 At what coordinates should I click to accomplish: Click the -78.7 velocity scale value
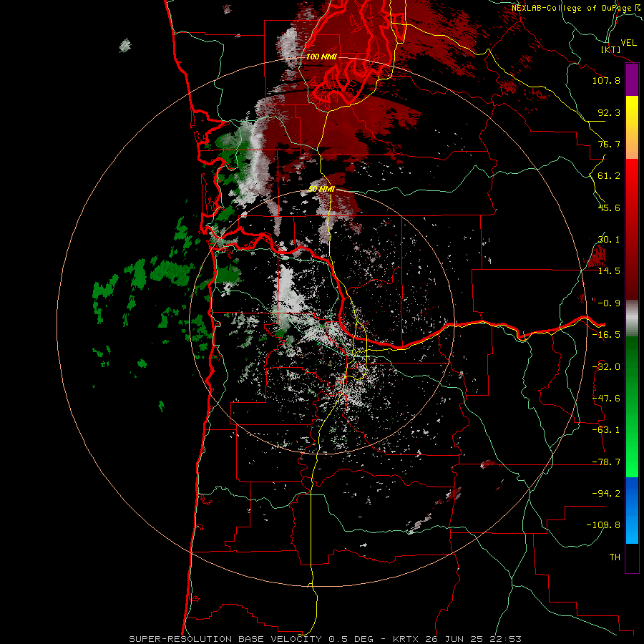(606, 462)
